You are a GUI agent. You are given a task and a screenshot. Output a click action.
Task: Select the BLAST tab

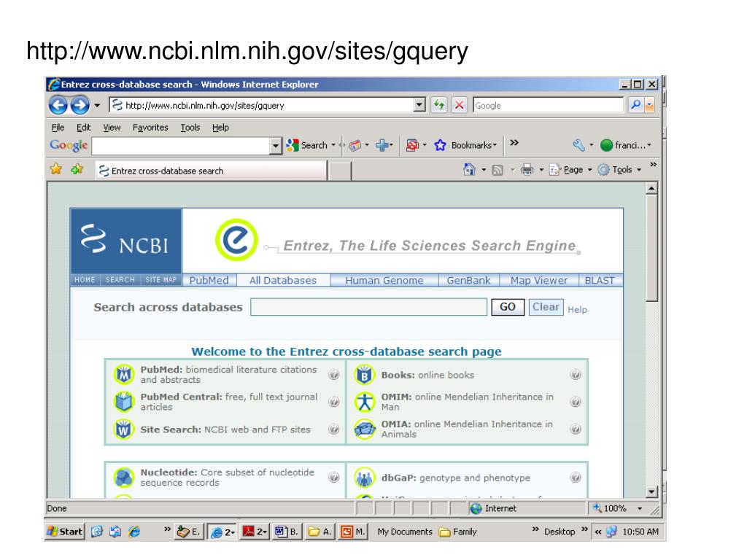(x=600, y=281)
